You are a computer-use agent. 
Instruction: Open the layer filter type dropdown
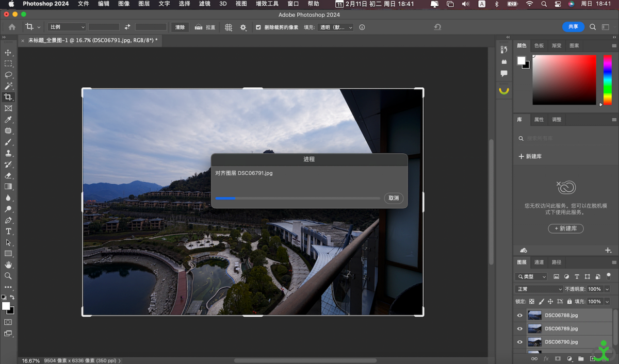point(531,277)
